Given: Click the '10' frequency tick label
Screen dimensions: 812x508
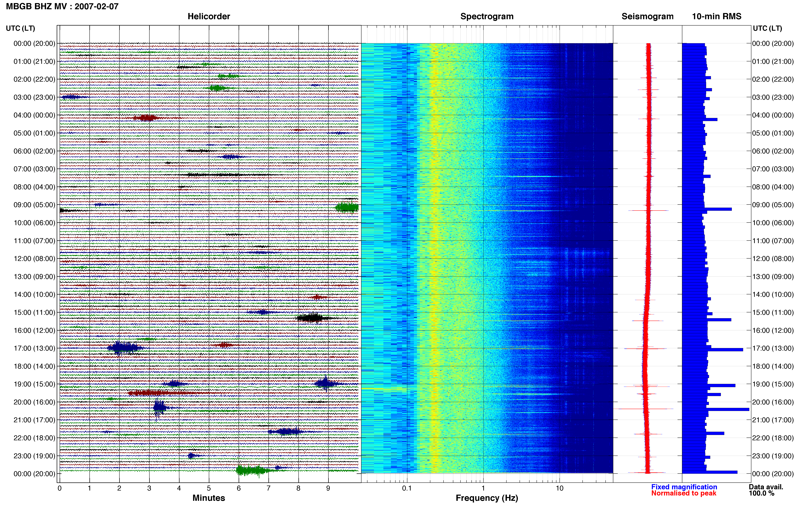Looking at the screenshot, I should coord(559,488).
